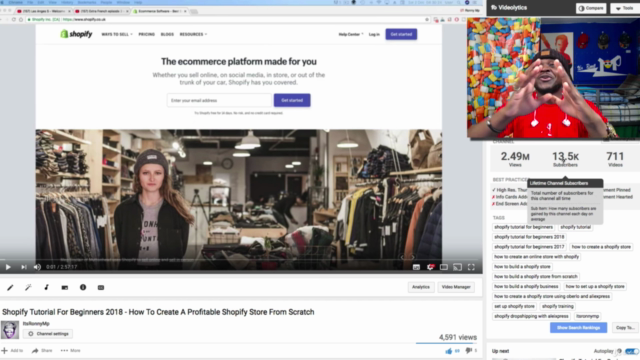Share this YouTube video
640x360 pixels.
click(x=42, y=351)
